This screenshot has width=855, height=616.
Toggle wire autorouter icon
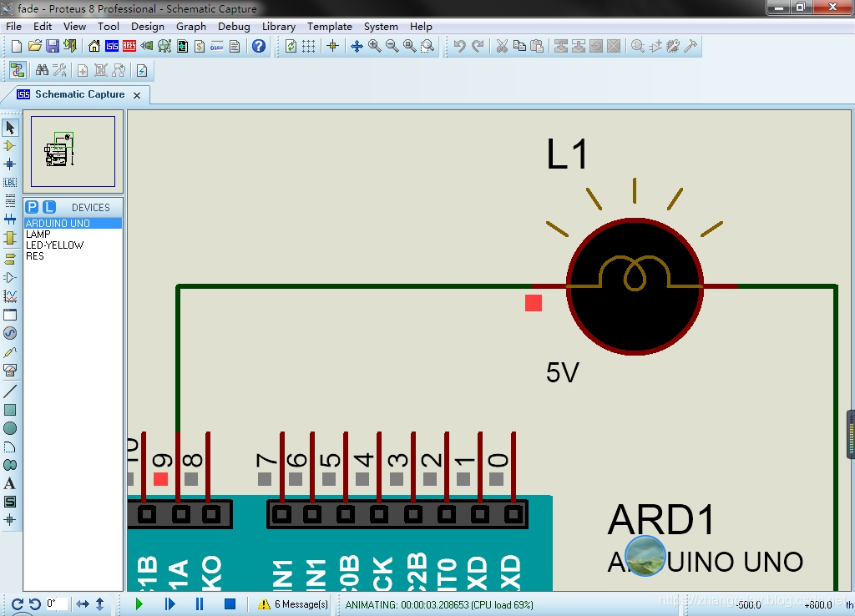pos(18,70)
